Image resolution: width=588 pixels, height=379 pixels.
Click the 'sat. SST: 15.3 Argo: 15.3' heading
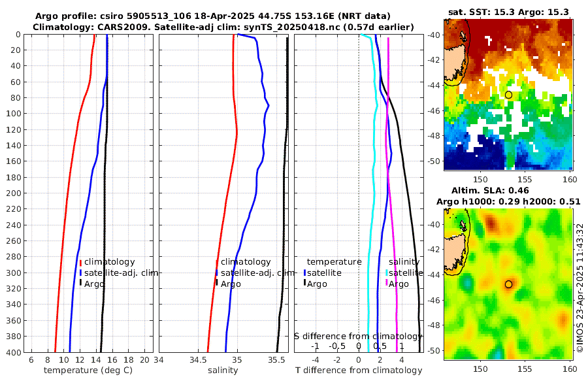pyautogui.click(x=508, y=12)
